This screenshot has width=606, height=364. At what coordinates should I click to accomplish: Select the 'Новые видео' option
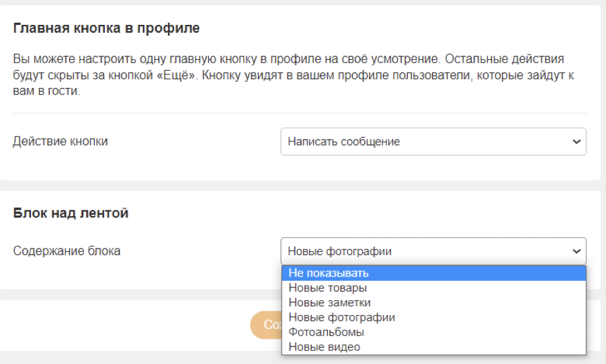click(x=324, y=347)
